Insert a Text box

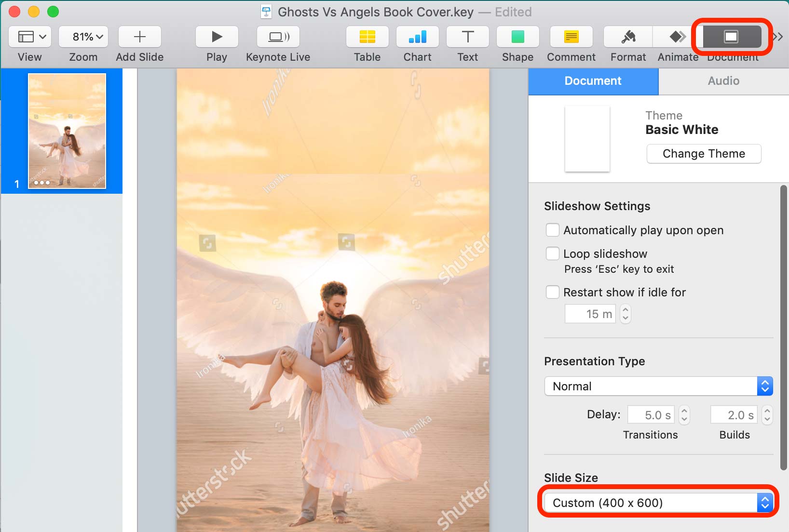click(467, 37)
